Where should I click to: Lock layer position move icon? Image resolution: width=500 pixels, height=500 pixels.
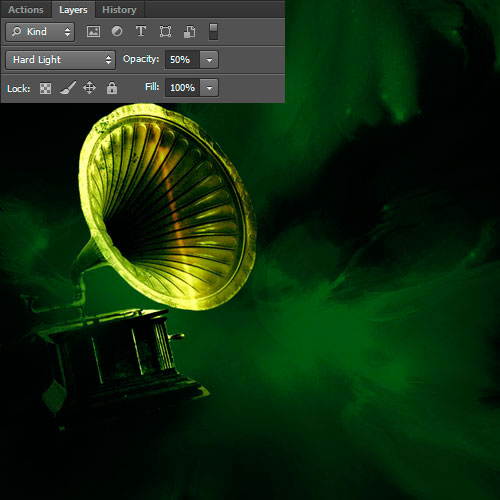89,88
